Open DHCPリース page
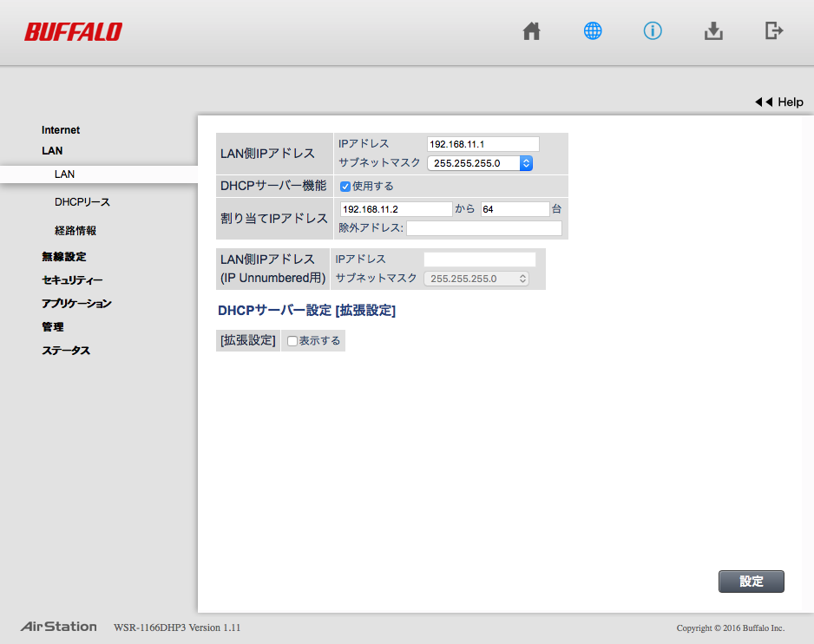 tap(82, 202)
